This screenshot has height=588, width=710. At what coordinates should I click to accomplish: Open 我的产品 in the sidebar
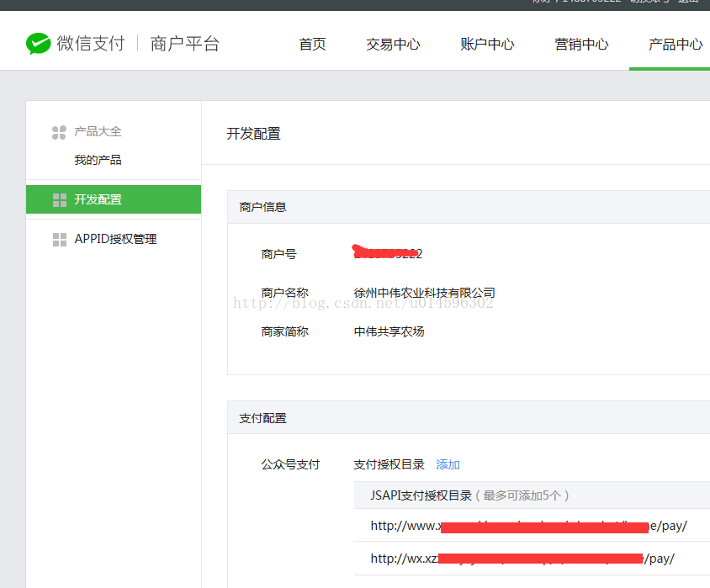tap(98, 160)
